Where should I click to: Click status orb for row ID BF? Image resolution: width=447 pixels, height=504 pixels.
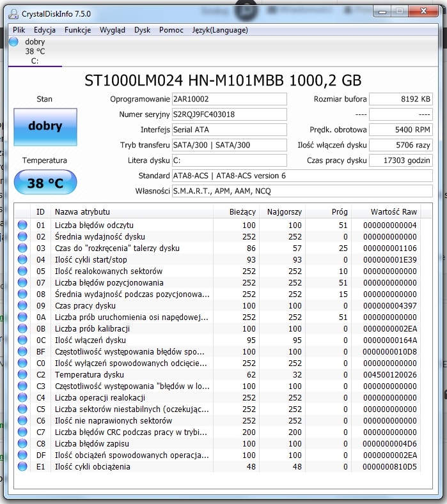(22, 351)
